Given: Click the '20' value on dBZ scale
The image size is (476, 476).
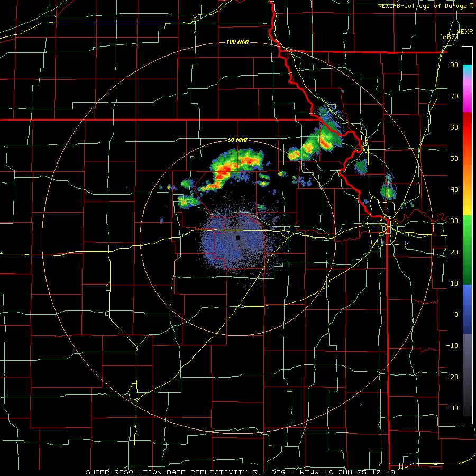Looking at the screenshot, I should [x=454, y=252].
